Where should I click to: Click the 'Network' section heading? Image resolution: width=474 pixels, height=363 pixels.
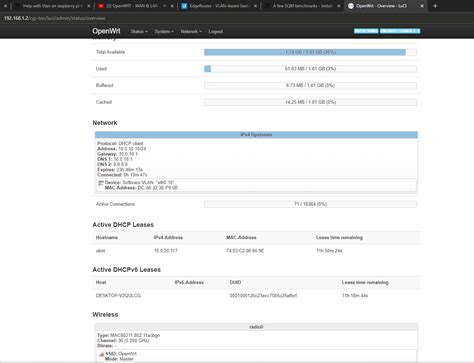(x=105, y=123)
